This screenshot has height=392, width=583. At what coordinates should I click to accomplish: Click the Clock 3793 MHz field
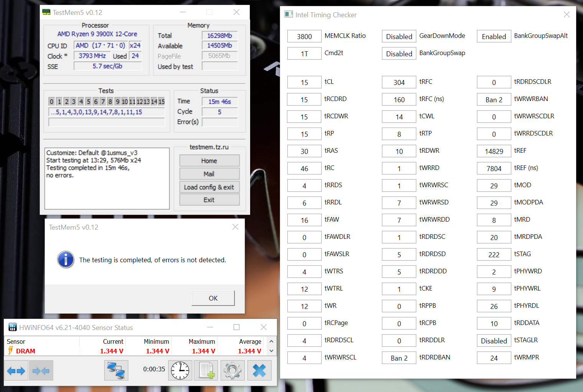click(x=92, y=56)
